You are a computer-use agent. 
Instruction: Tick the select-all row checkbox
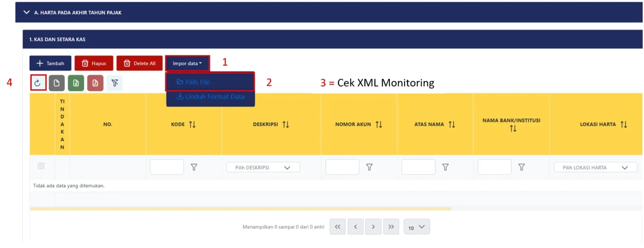click(x=41, y=166)
